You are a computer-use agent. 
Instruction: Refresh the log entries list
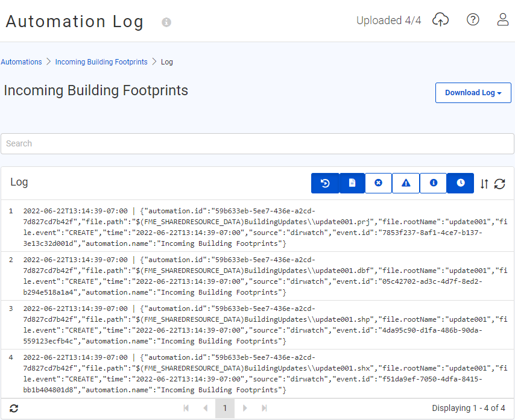pyautogui.click(x=500, y=184)
